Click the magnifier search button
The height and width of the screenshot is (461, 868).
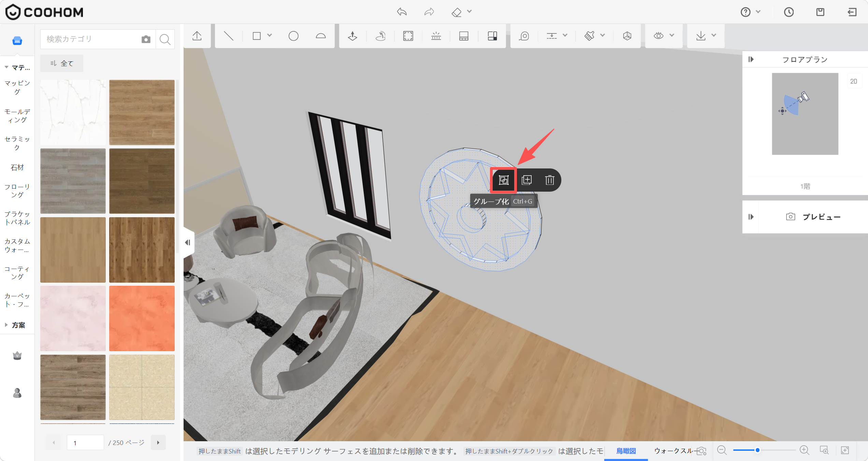165,39
